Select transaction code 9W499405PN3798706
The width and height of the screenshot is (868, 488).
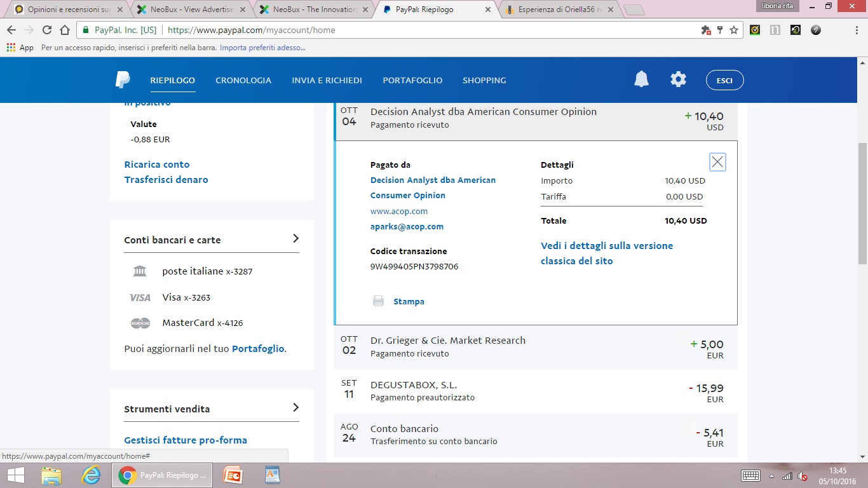point(414,266)
